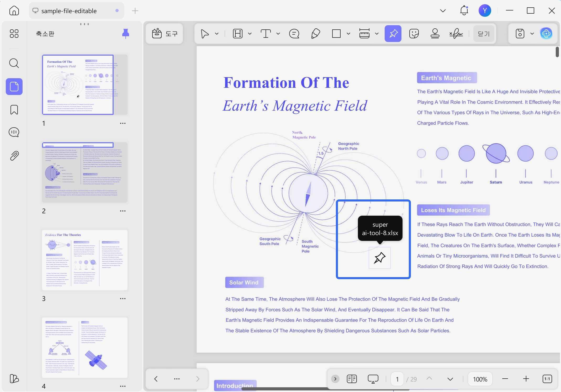The image size is (561, 392).
Task: Select the comment note tool
Action: [294, 34]
